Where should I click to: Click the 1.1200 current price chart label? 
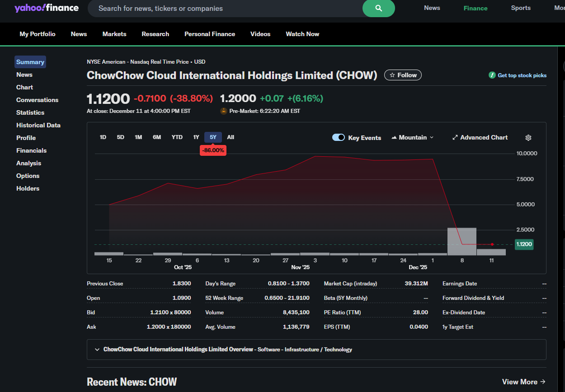coord(524,244)
